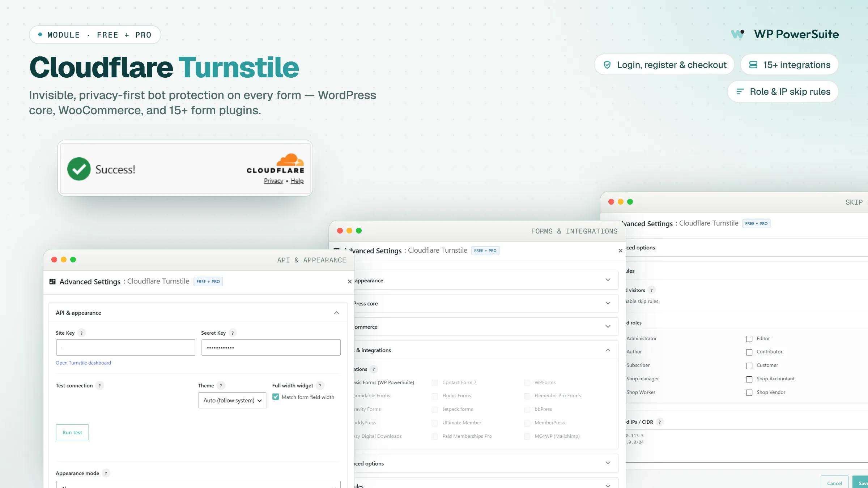Check the Shop Vendor role checkbox

pyautogui.click(x=749, y=393)
